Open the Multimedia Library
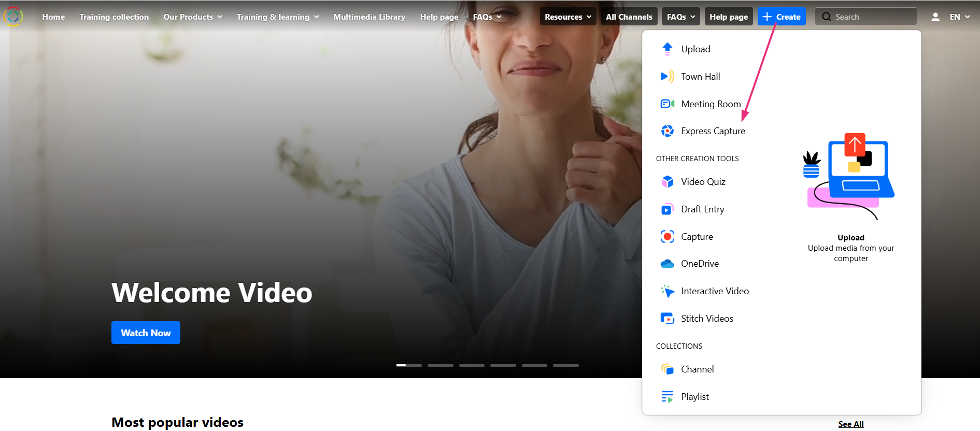This screenshot has width=980, height=431. (370, 17)
